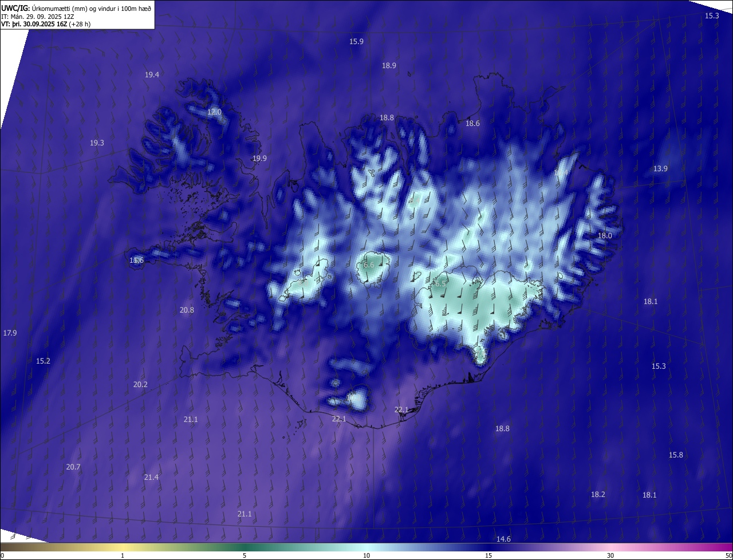
Task: Click the legend tick label 15
Action: coord(488,555)
